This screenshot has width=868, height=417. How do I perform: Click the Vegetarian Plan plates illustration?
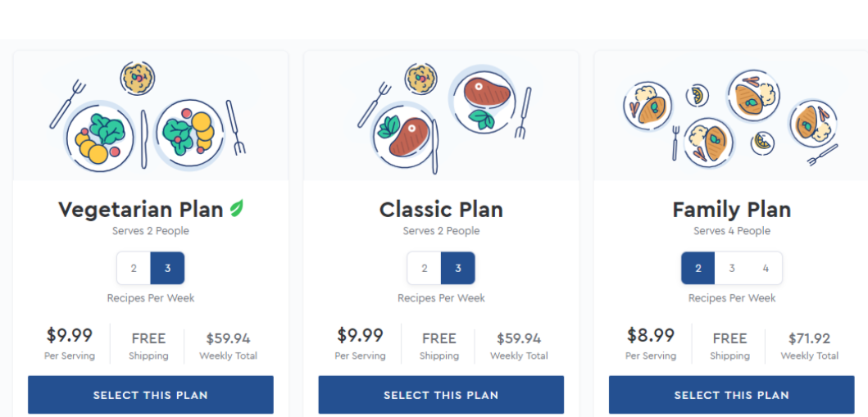[148, 116]
